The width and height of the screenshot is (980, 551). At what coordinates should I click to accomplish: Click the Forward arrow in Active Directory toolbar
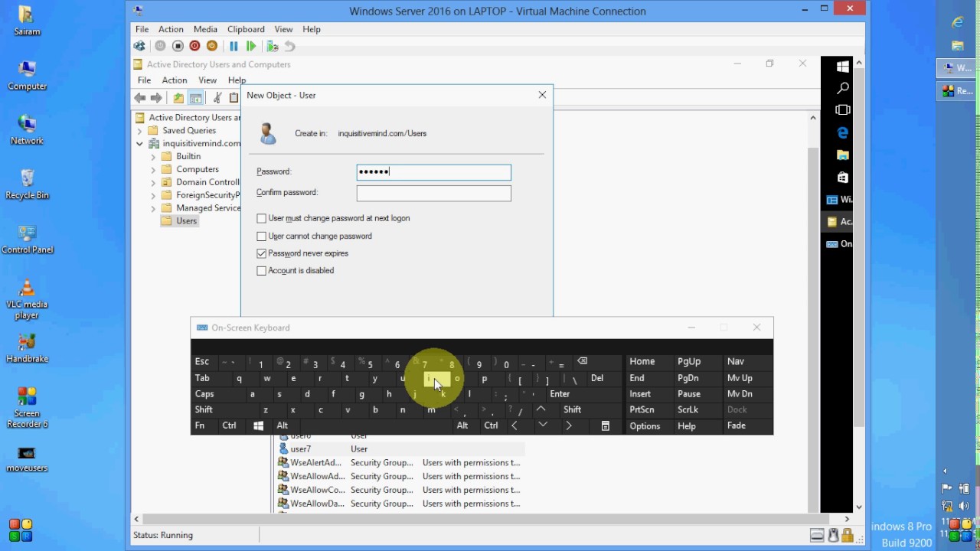tap(156, 98)
